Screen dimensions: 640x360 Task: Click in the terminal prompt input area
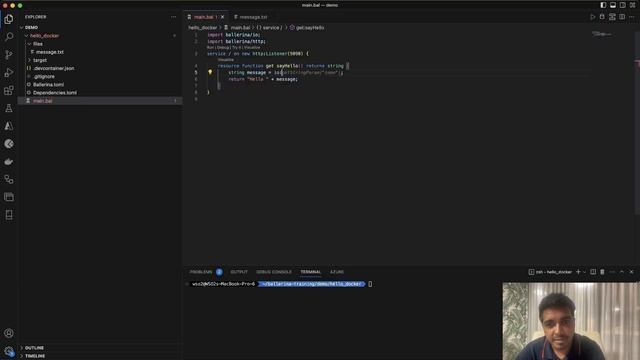pyautogui.click(x=370, y=284)
